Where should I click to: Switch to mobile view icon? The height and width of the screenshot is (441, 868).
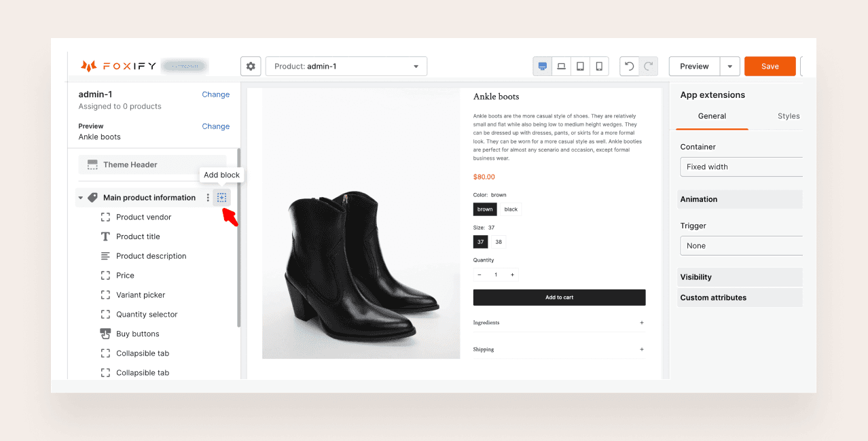[599, 67]
